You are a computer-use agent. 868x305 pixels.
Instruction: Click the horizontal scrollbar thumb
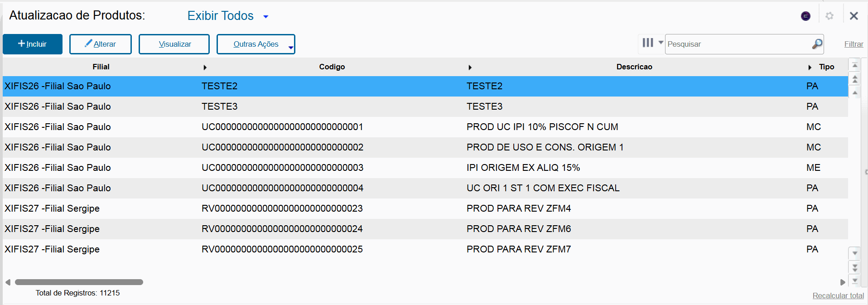tap(79, 282)
